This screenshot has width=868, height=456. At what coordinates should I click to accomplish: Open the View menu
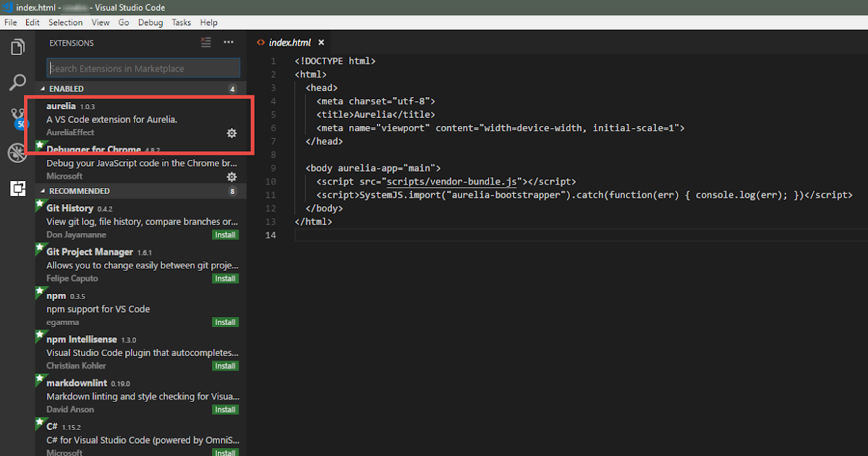pos(101,22)
